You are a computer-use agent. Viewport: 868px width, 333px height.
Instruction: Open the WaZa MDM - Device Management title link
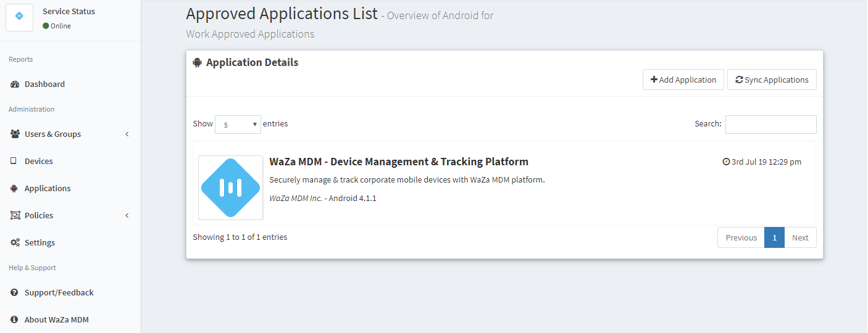[x=399, y=162]
